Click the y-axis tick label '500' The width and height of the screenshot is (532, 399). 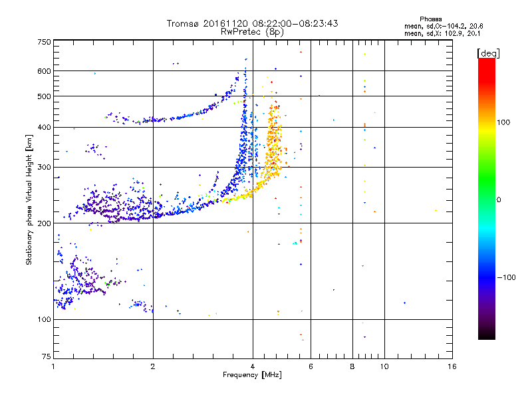pyautogui.click(x=44, y=96)
